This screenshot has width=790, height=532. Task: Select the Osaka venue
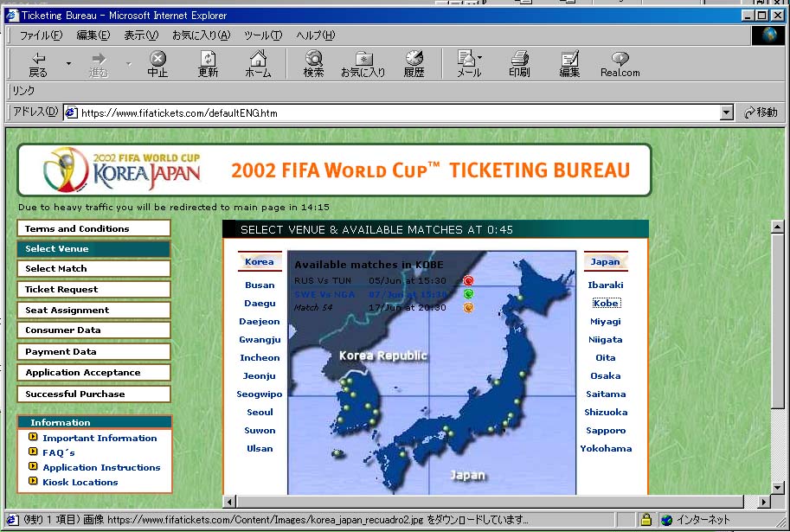pyautogui.click(x=606, y=375)
